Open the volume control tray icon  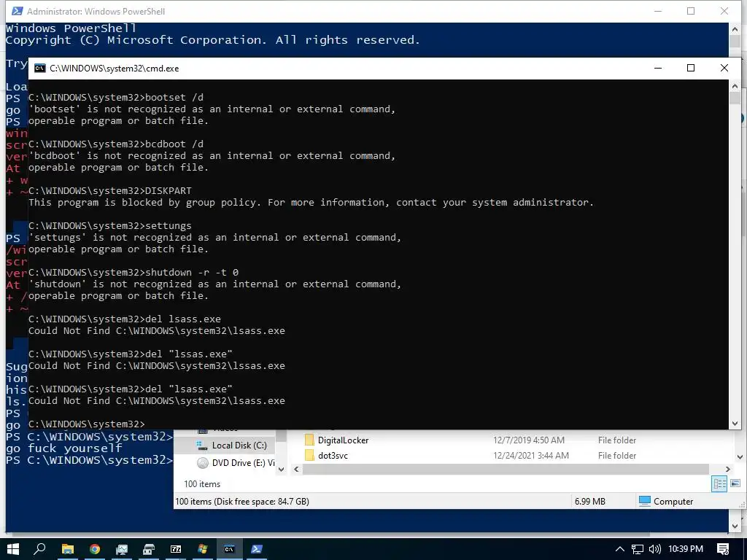655,549
